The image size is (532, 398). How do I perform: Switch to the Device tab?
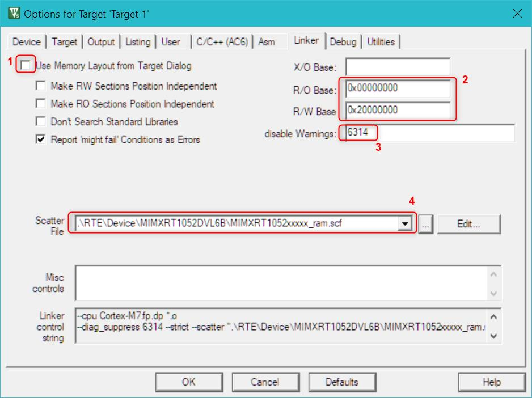point(27,42)
